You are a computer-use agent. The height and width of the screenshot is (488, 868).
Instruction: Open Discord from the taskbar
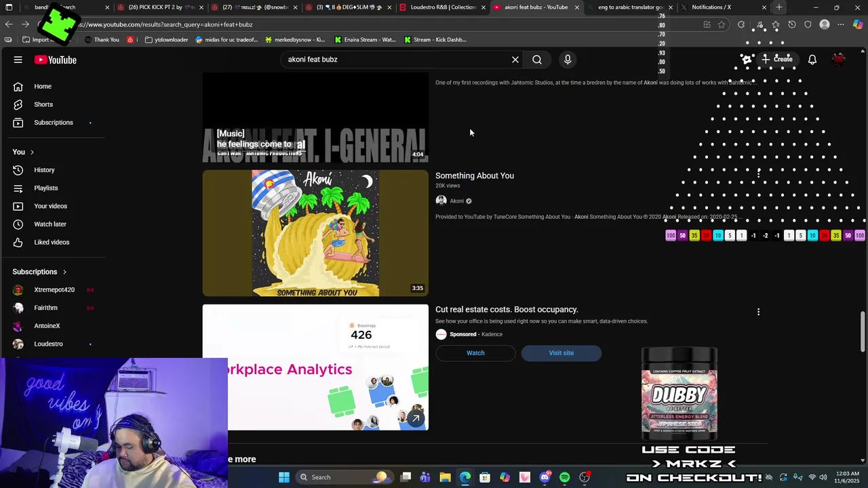(x=545, y=477)
